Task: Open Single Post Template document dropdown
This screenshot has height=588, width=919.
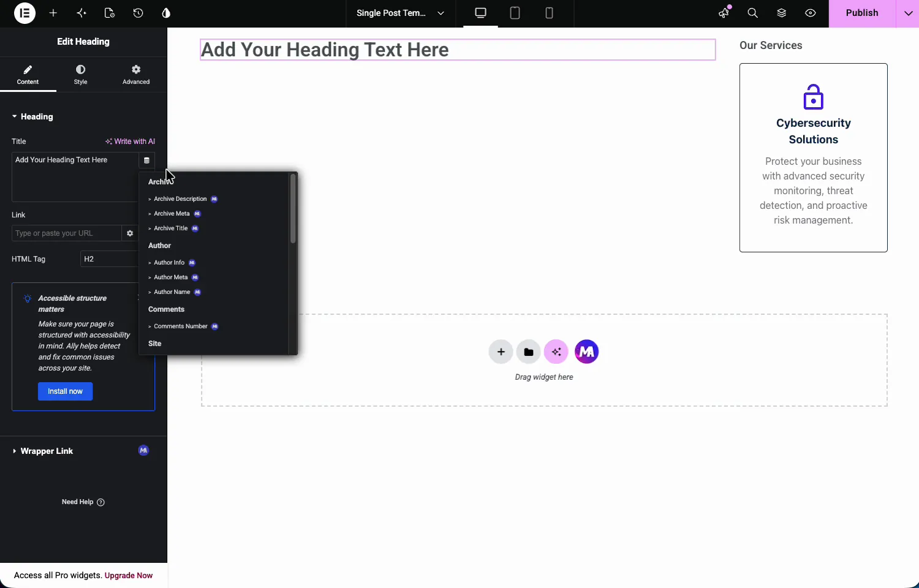Action: (x=401, y=13)
